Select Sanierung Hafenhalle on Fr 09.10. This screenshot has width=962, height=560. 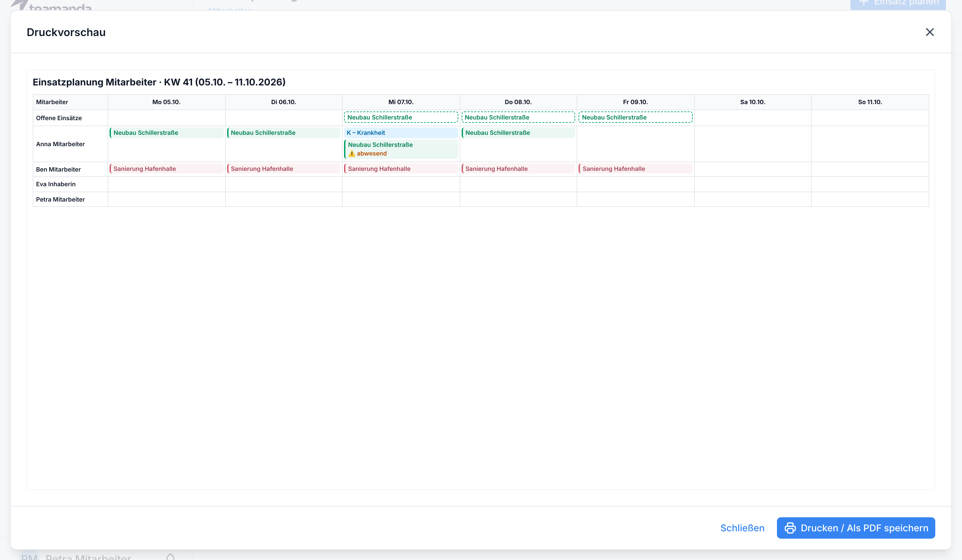pyautogui.click(x=635, y=169)
